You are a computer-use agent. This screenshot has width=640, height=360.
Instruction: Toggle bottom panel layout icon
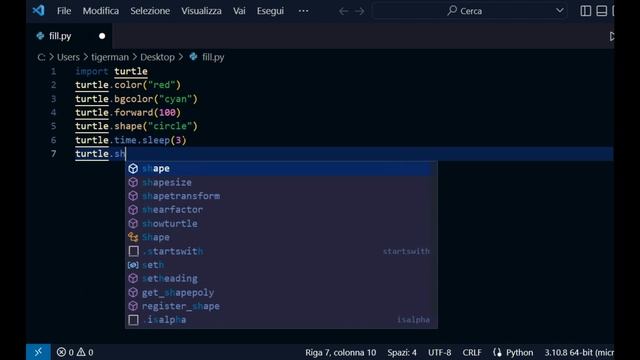tap(601, 11)
